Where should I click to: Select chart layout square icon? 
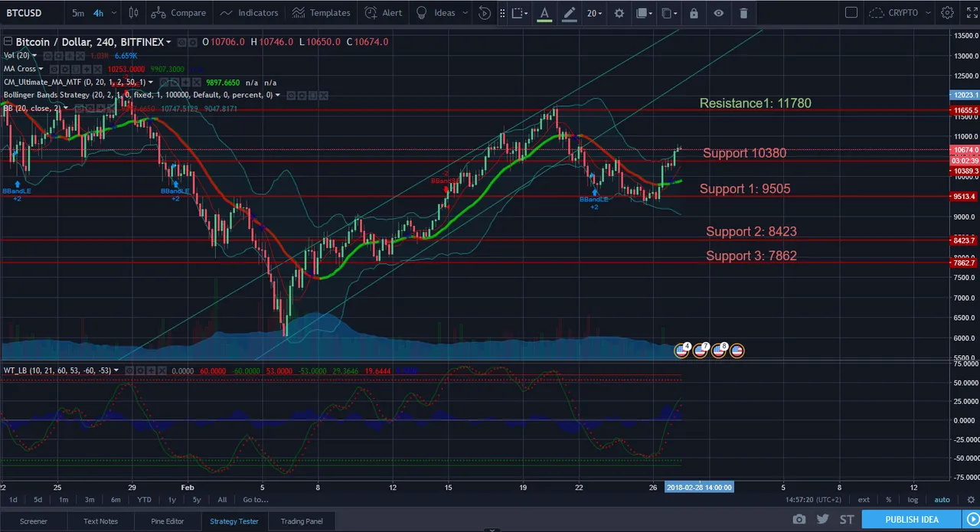[x=851, y=13]
